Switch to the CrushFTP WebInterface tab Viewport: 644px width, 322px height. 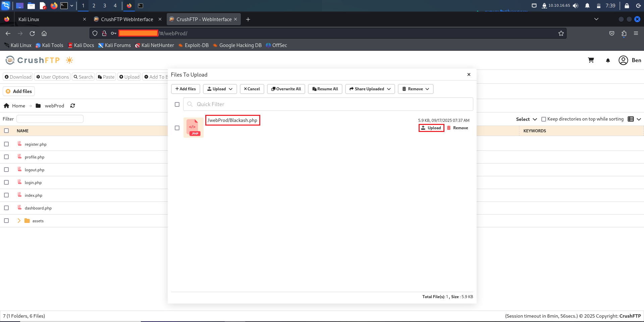127,19
